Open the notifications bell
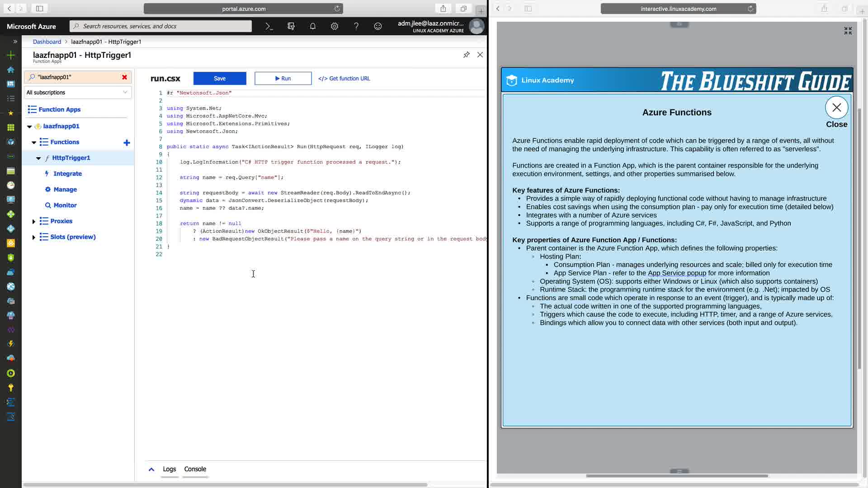Image resolution: width=868 pixels, height=488 pixels. [x=313, y=26]
